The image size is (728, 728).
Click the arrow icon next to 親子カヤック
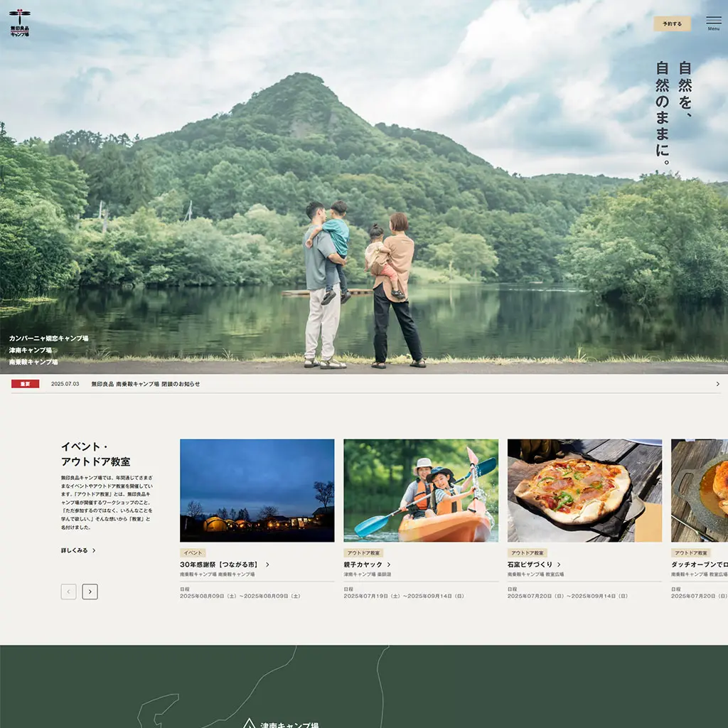[x=387, y=564]
